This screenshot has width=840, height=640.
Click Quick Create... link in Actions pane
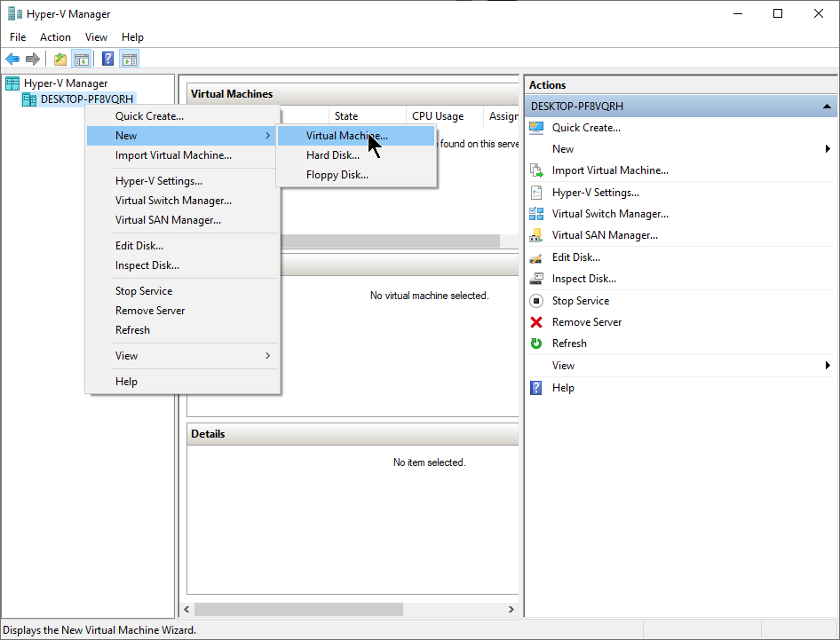(586, 128)
